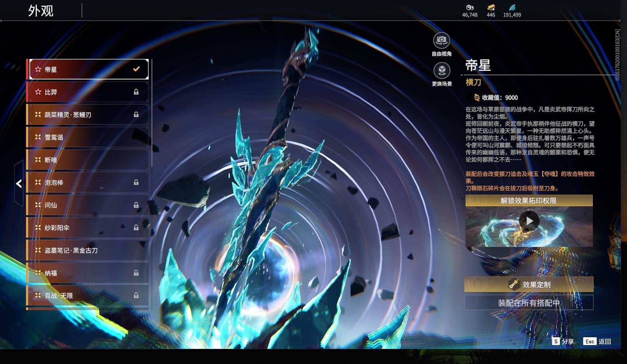This screenshot has width=627, height=364.
Task: Select the 帝星 skin entry
Action: click(88, 69)
